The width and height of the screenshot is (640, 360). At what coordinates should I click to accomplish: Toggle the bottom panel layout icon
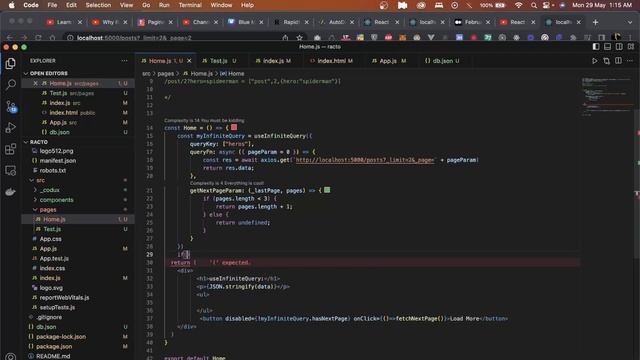point(607,47)
